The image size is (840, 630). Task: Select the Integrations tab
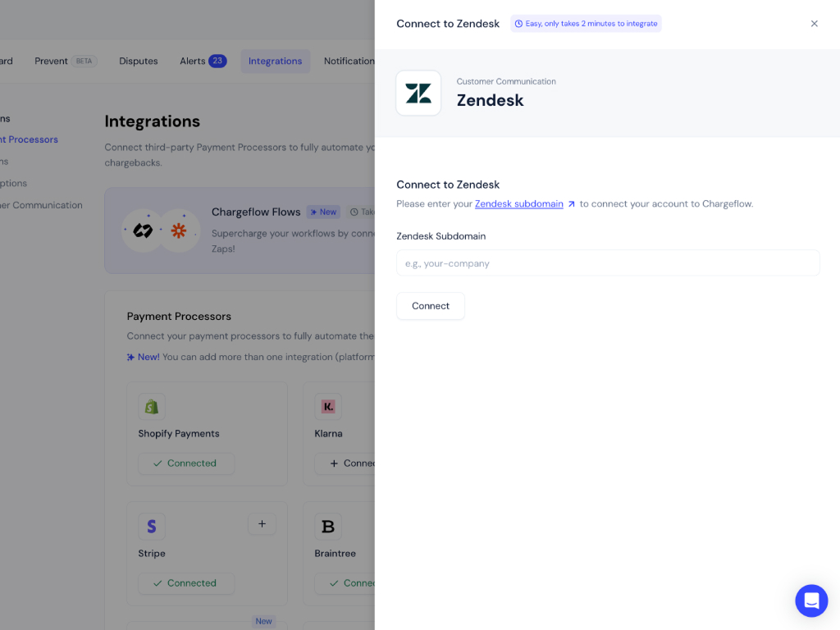(275, 62)
